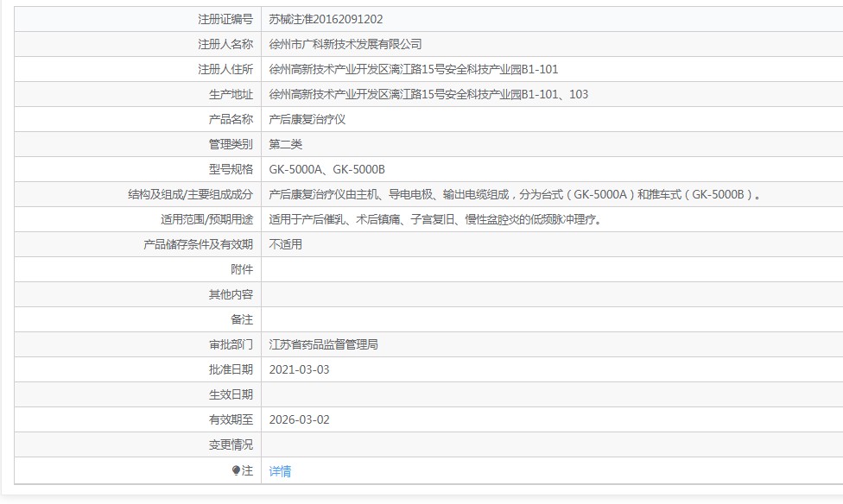Open the 详情 details link
The height and width of the screenshot is (504, 843).
[280, 471]
